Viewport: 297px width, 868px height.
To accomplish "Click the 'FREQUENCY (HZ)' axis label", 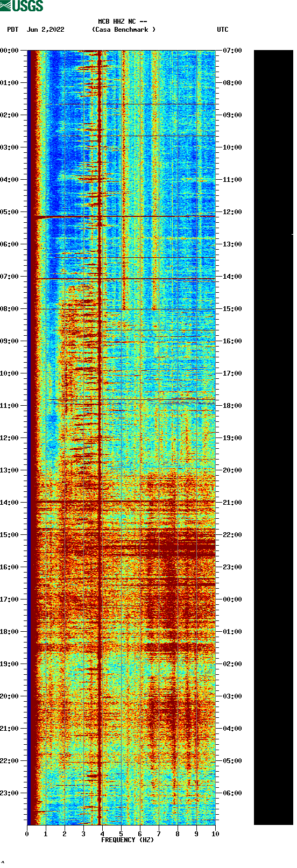I will pos(128,840).
